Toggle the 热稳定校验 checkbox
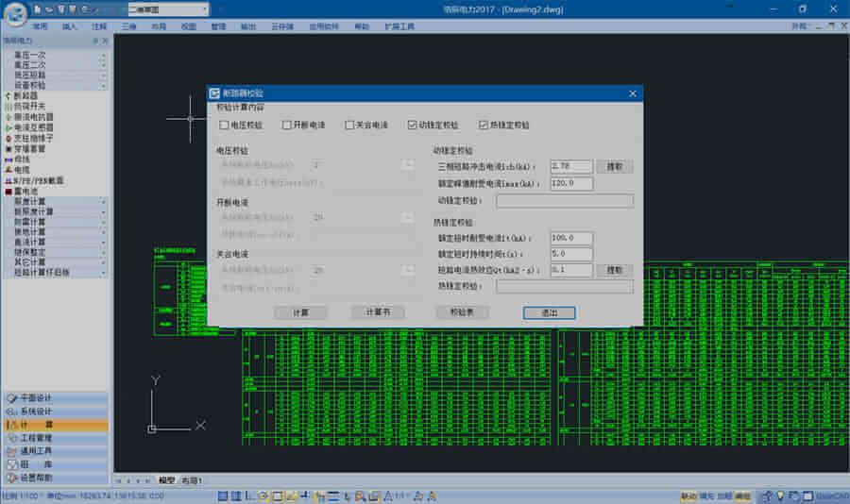850x504 pixels. coord(484,125)
